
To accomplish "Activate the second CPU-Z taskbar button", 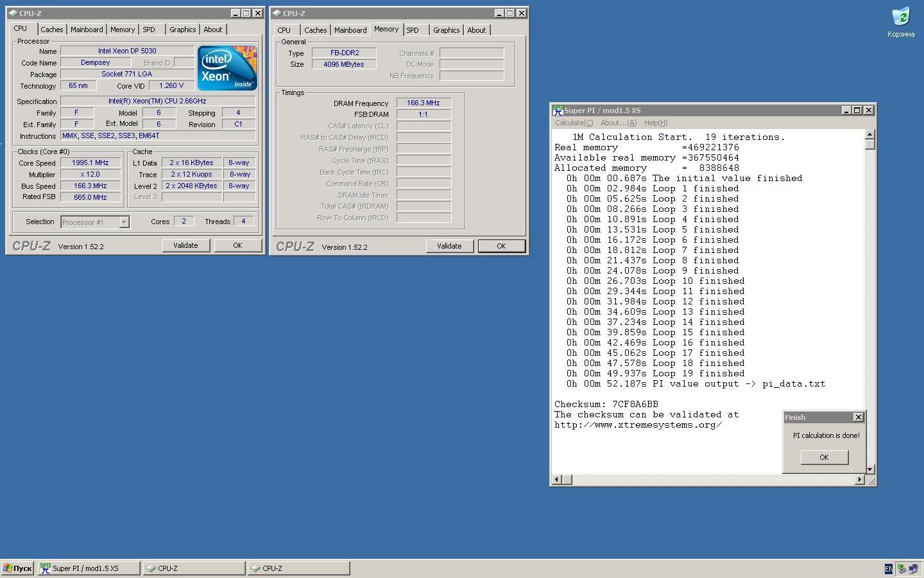I will tap(298, 568).
